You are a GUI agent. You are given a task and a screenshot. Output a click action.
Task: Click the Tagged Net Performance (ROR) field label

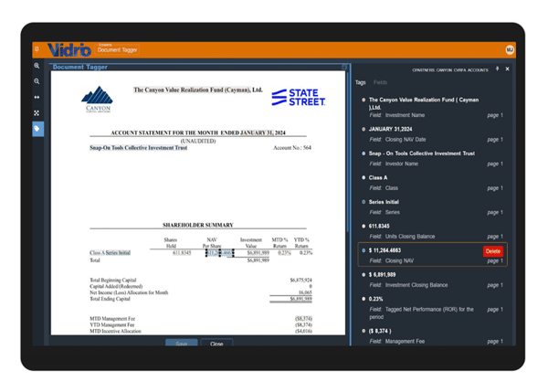click(421, 313)
